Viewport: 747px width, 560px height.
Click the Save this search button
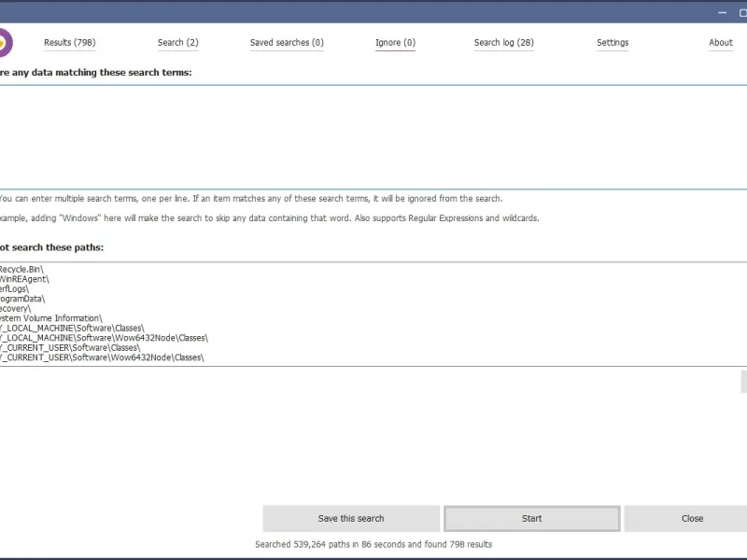click(x=351, y=518)
